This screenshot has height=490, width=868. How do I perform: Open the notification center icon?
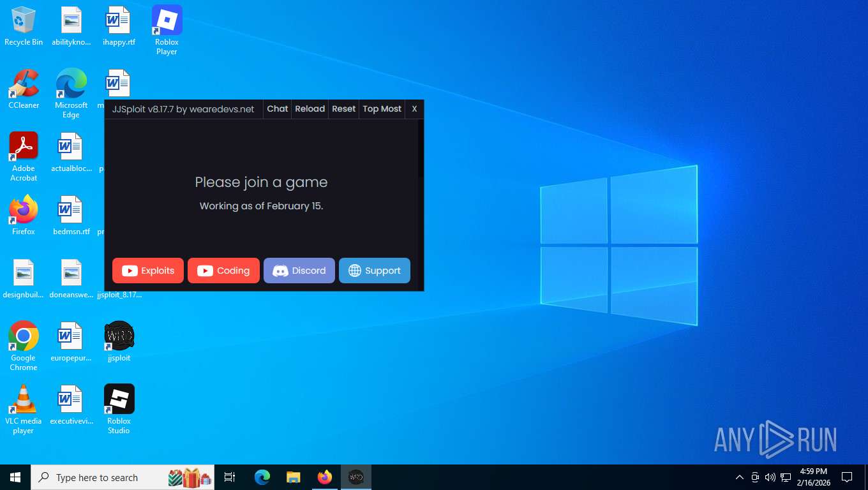click(847, 477)
